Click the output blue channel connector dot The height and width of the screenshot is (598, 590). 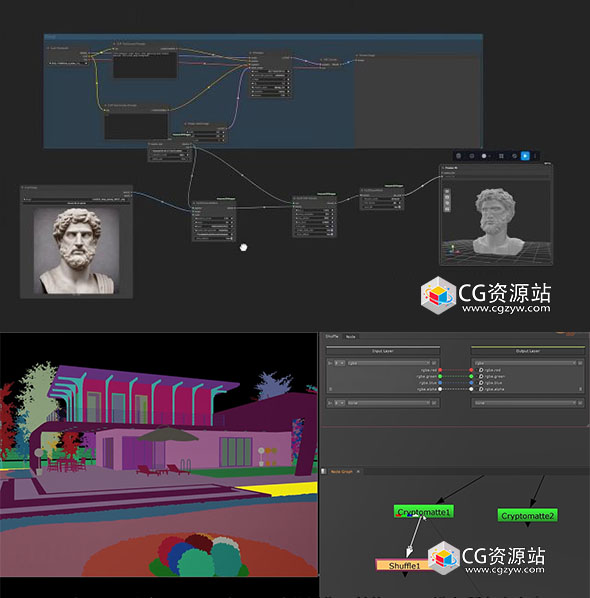click(x=471, y=383)
